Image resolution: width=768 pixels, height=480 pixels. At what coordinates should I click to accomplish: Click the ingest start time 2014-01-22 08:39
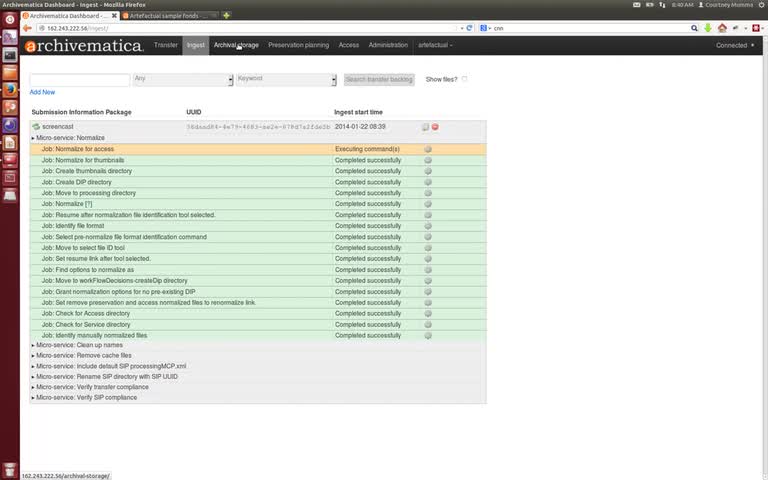[x=360, y=126]
